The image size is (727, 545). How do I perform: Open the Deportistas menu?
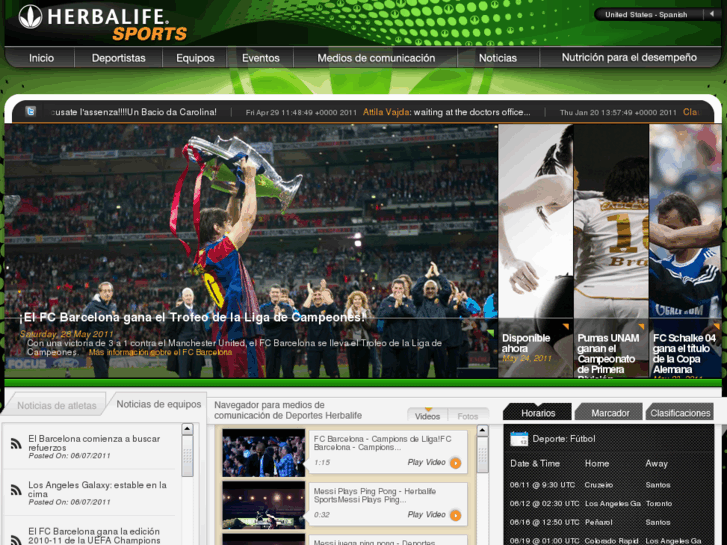119,58
